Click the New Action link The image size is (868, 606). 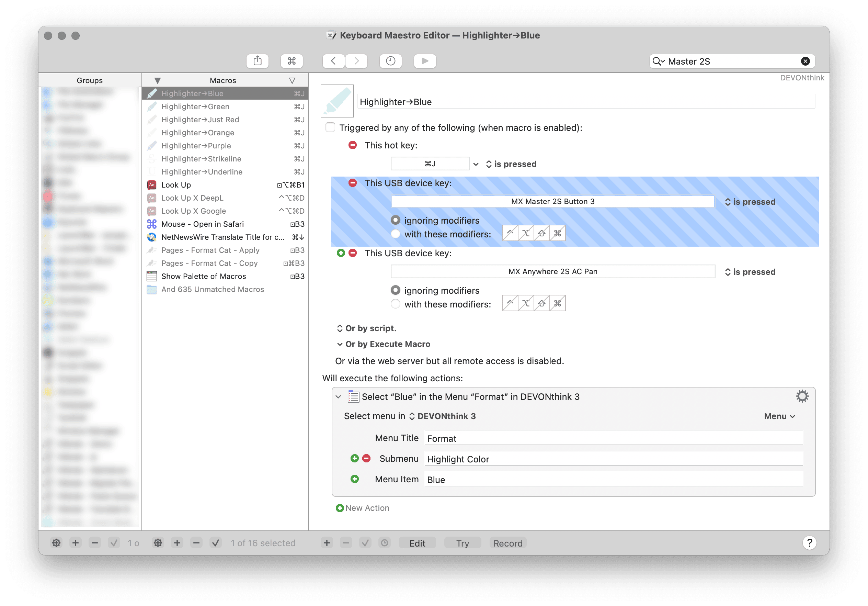[x=367, y=508]
